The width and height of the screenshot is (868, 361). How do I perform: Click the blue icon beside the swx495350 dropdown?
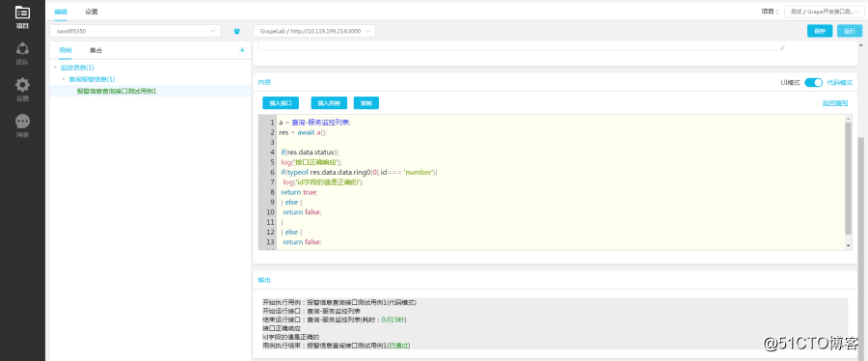[x=237, y=31]
